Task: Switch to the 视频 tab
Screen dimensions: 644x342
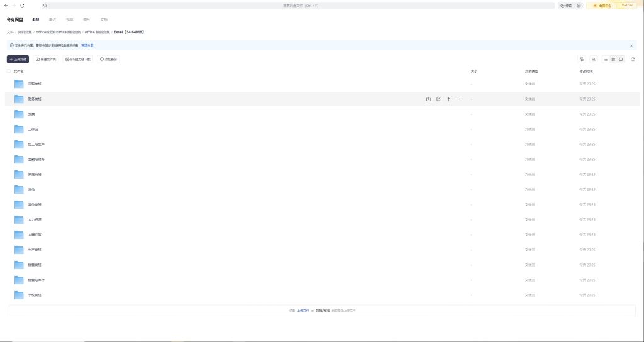Action: (x=70, y=19)
